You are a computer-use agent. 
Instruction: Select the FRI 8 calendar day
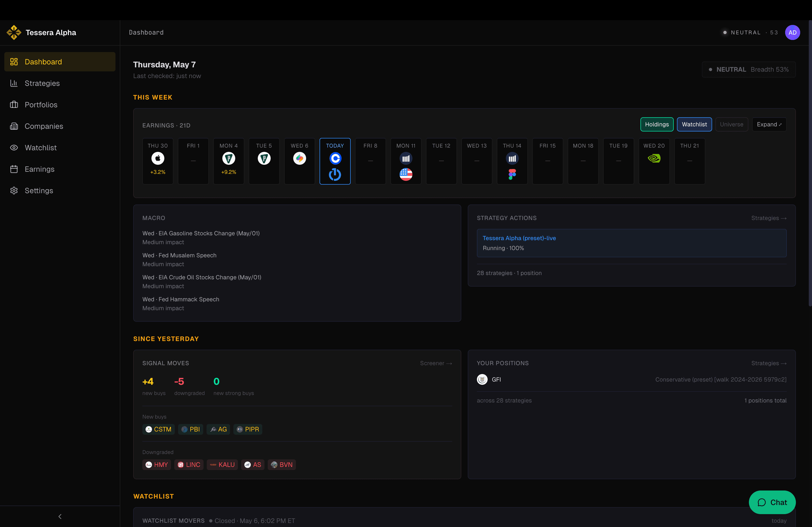pos(371,161)
